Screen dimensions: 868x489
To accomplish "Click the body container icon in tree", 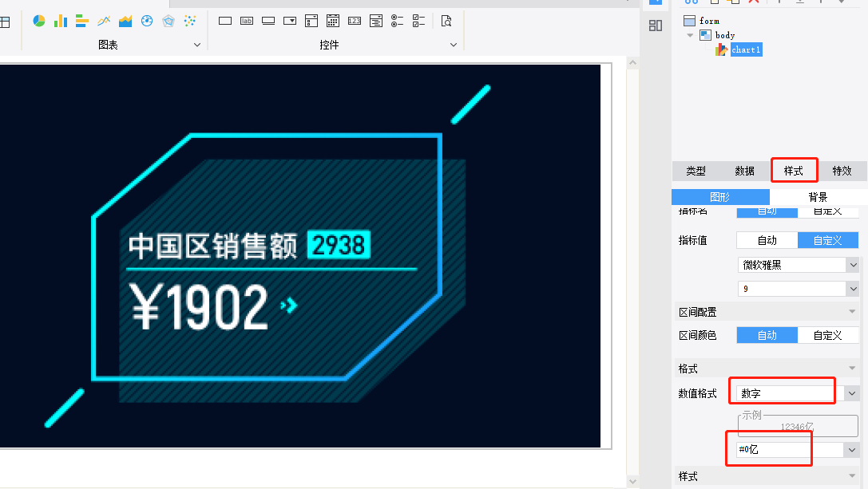I will 705,35.
